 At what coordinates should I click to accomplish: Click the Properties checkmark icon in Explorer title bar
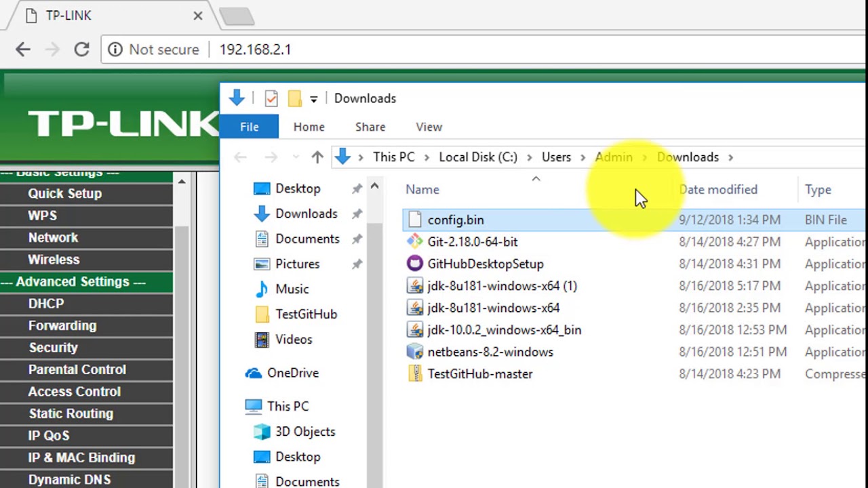click(271, 98)
